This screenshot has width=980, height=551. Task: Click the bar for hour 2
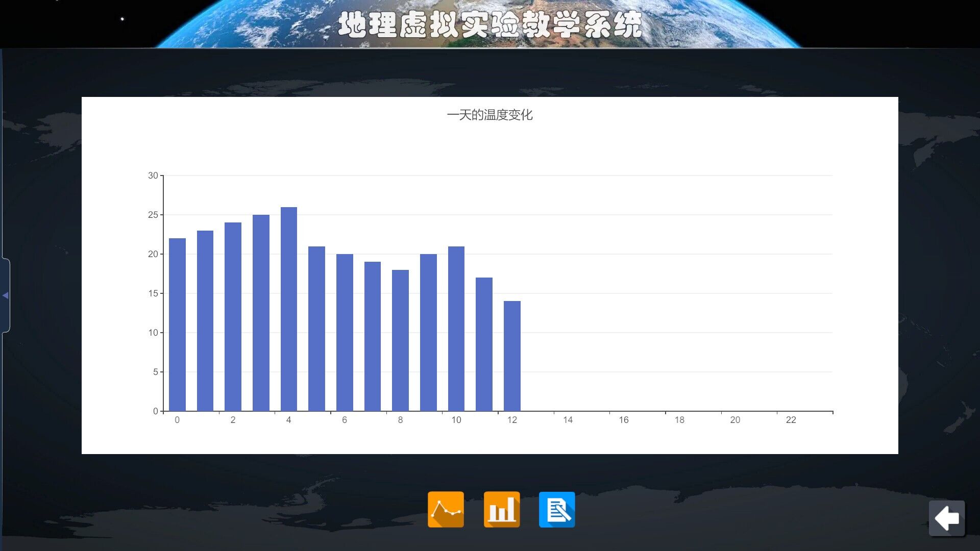click(233, 317)
